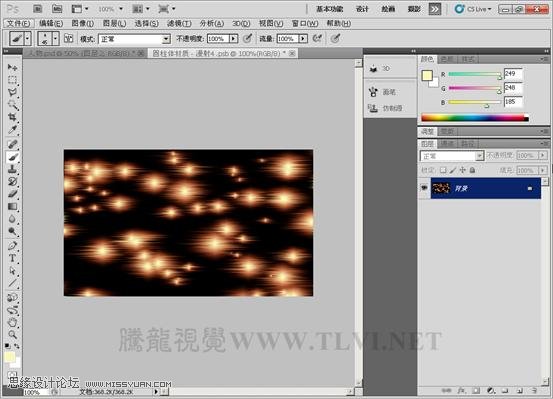
Task: Open the tool preset picker arrow
Action: coord(28,38)
